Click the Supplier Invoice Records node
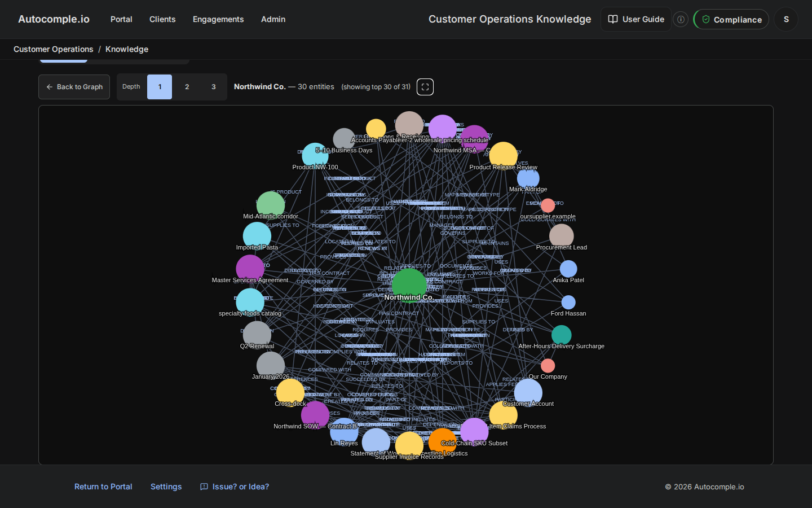812x508 pixels. click(409, 445)
